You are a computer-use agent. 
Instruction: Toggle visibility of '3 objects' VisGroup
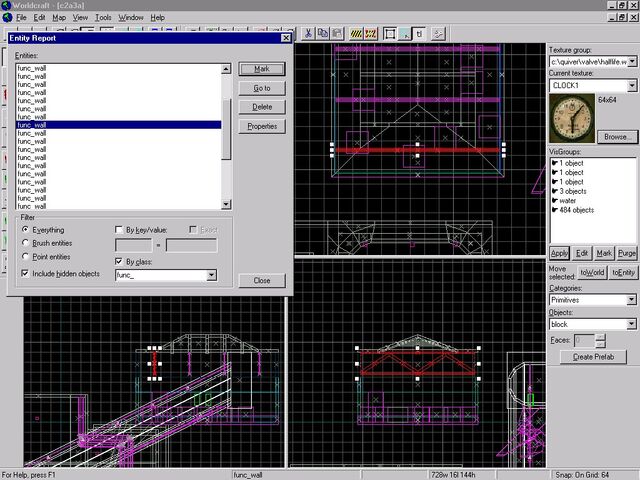555,191
